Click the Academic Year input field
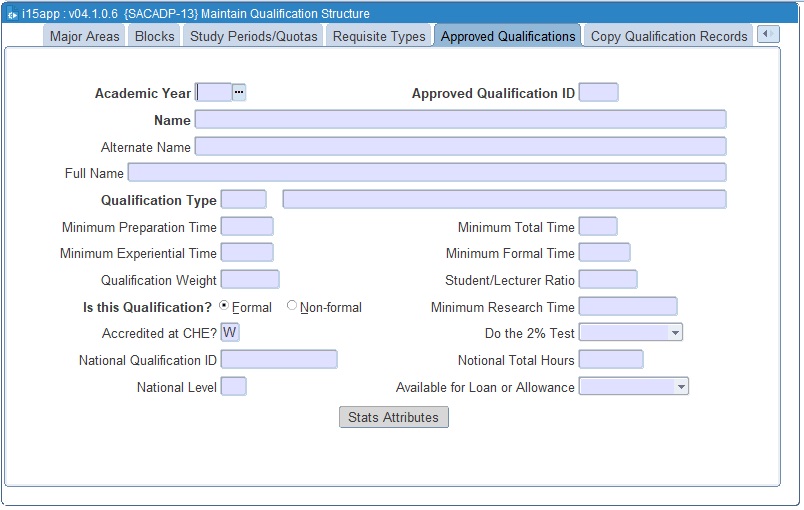This screenshot has height=510, width=804. (x=213, y=92)
